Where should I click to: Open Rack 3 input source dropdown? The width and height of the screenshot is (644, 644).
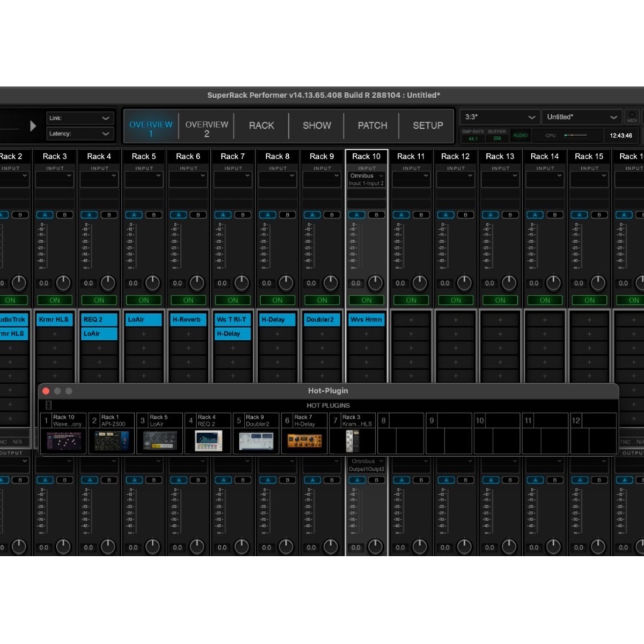coord(55,179)
